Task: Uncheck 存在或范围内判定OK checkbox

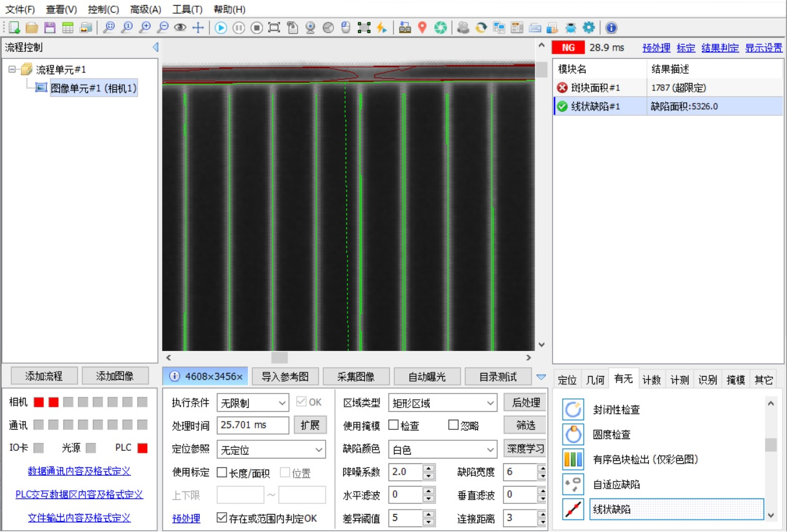Action: 221,518
